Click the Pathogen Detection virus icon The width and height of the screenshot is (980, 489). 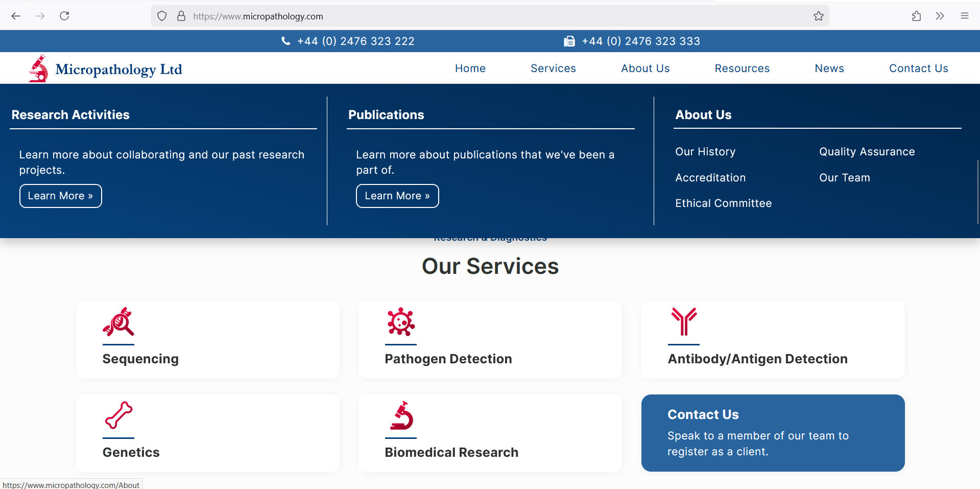(401, 322)
